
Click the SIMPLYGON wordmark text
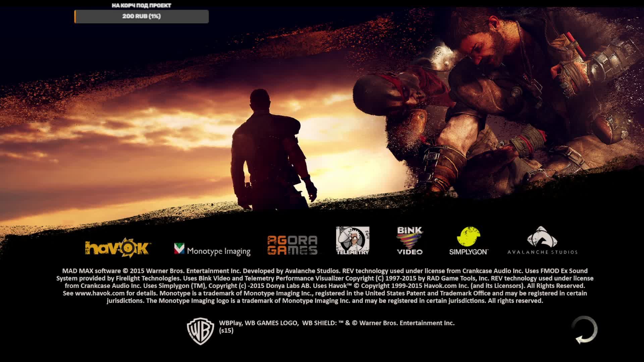[x=469, y=252]
